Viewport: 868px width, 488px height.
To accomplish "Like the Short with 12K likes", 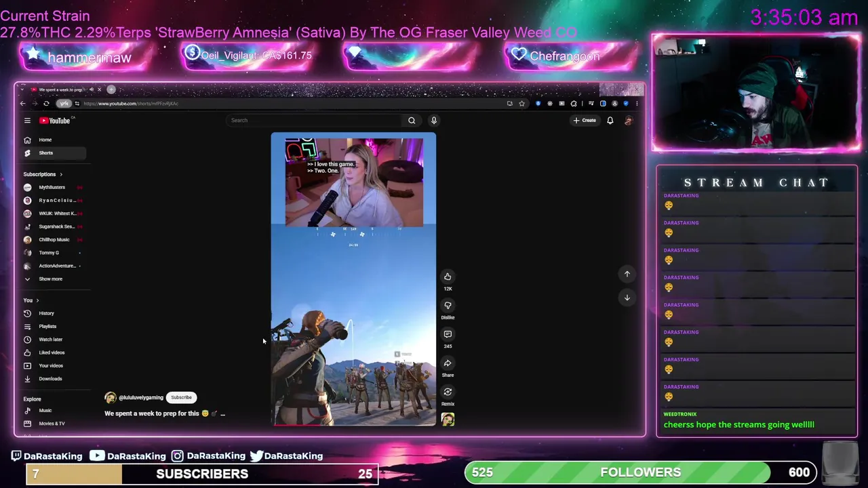I will point(448,277).
